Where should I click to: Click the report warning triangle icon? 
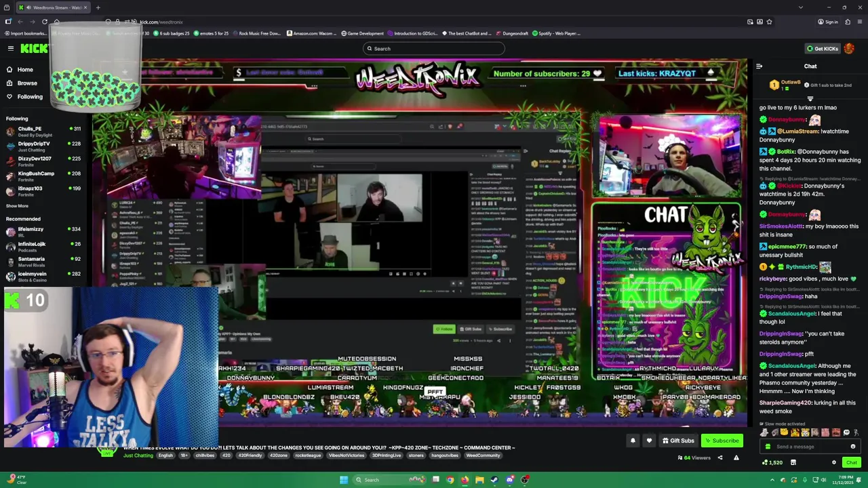pyautogui.click(x=736, y=457)
